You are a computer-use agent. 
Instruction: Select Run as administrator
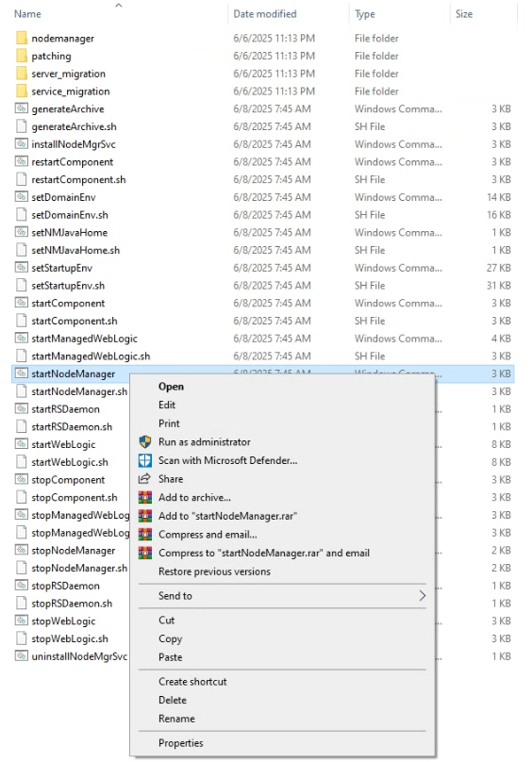point(205,441)
